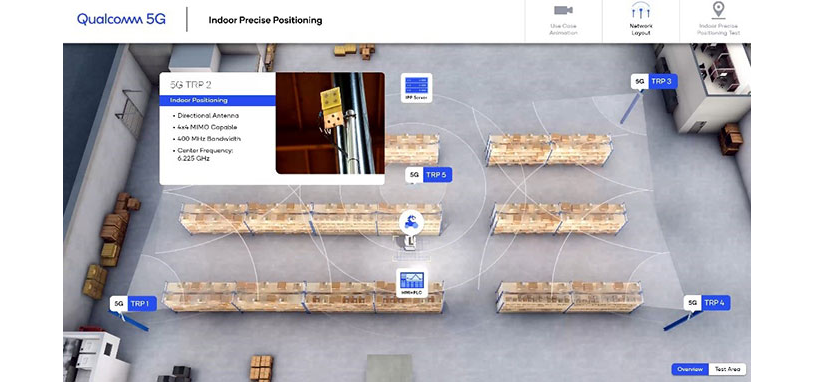Click the HMI+PLC monitor icon
The height and width of the screenshot is (382, 814).
point(412,283)
